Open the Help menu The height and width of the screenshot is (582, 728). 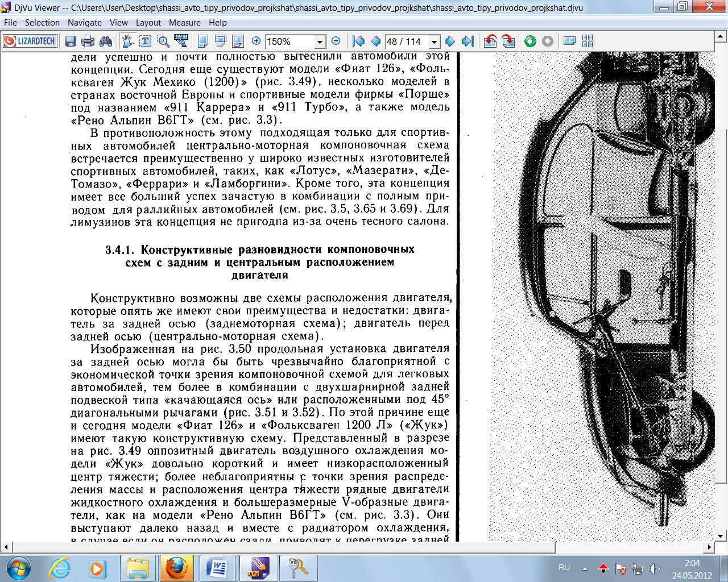(x=218, y=23)
